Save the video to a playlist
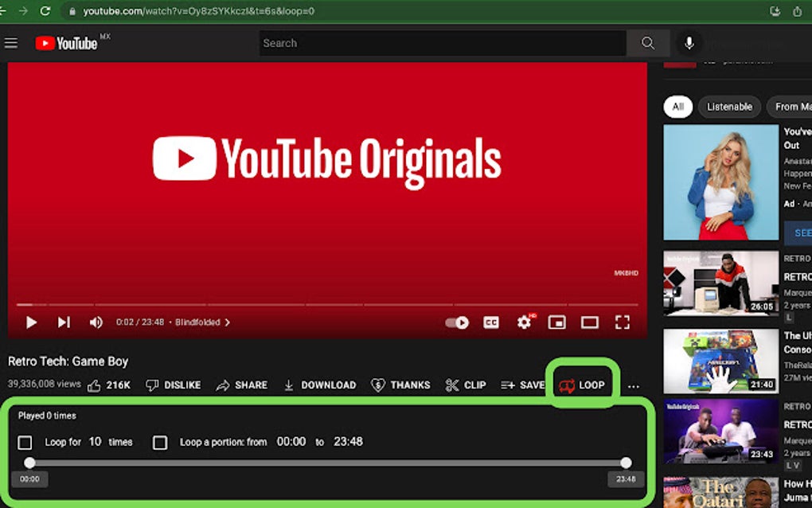This screenshot has height=508, width=812. 522,385
